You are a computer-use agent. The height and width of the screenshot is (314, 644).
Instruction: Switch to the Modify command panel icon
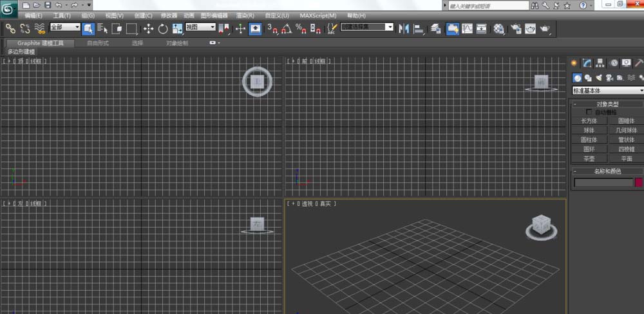[587, 63]
